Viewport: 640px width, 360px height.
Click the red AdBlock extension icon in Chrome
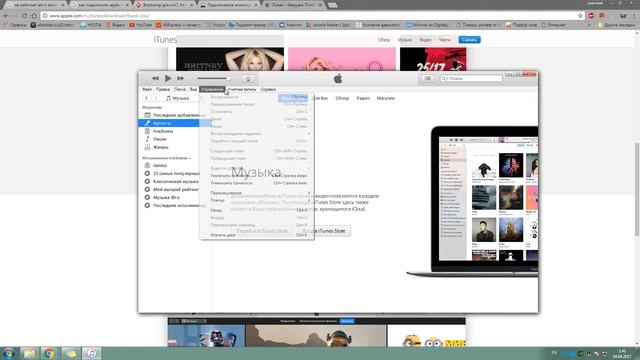[591, 16]
